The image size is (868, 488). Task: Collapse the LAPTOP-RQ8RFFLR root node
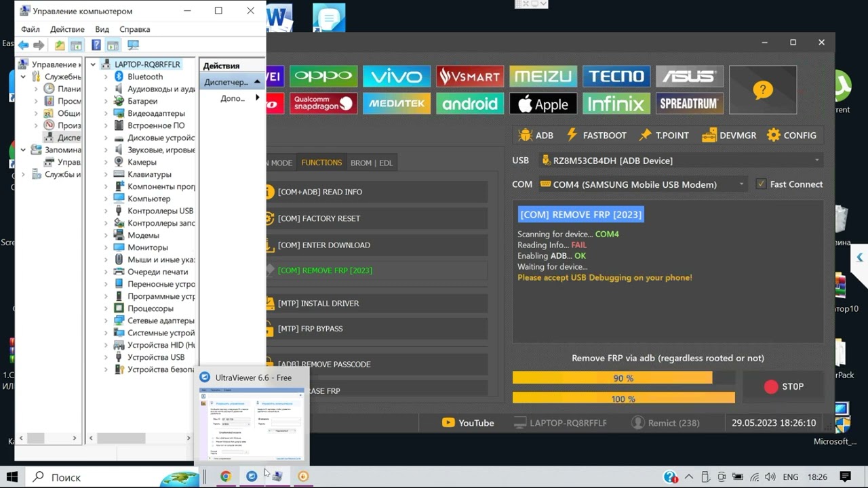pos(94,64)
